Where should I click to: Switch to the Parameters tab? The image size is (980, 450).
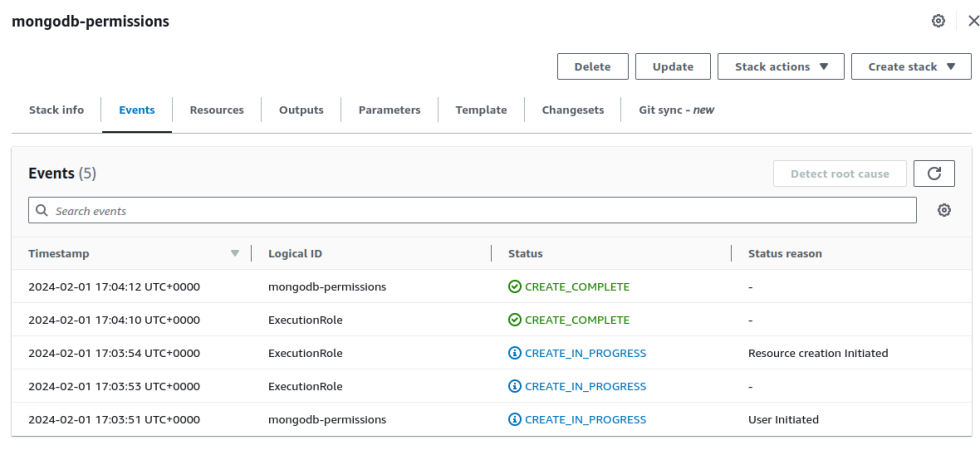[x=389, y=110]
